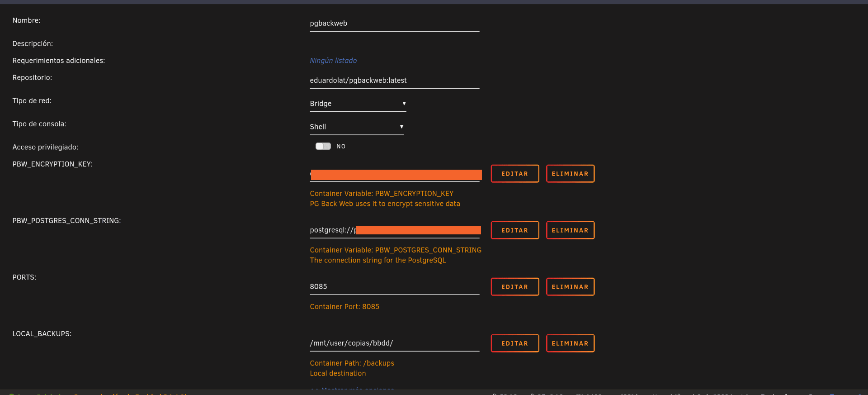Screen dimensions: 868x395
Task: Click the 'LOCAL_BACKUPS:' label
Action: click(x=42, y=334)
